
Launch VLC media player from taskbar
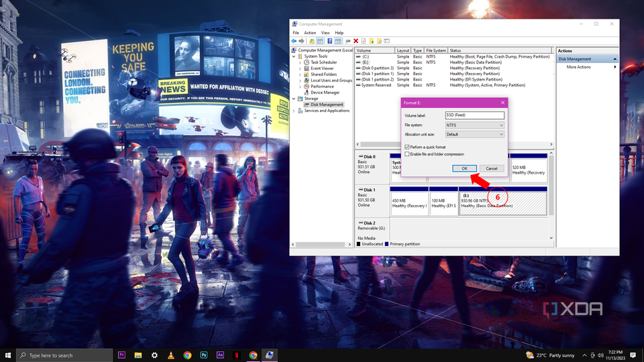(171, 355)
